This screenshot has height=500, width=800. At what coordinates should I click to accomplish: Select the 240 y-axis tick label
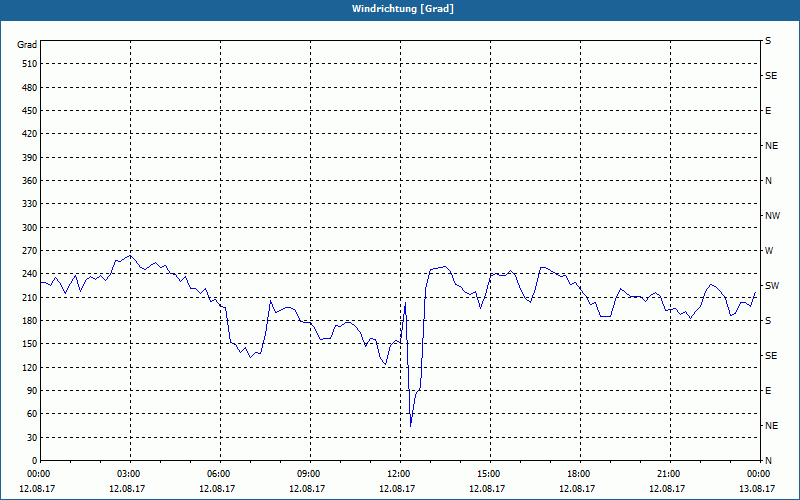30,274
